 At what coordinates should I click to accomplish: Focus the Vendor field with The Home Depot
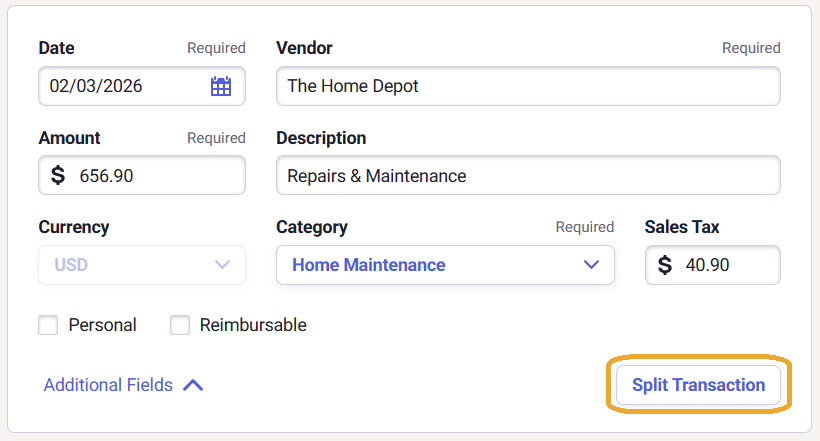point(528,86)
